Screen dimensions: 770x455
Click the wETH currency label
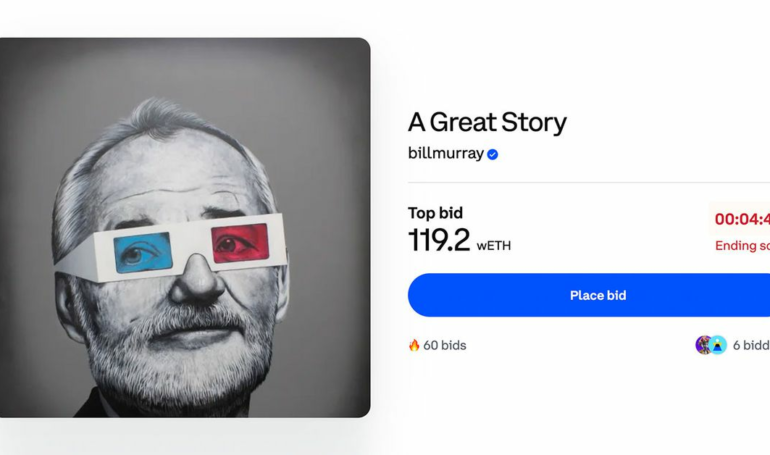494,245
